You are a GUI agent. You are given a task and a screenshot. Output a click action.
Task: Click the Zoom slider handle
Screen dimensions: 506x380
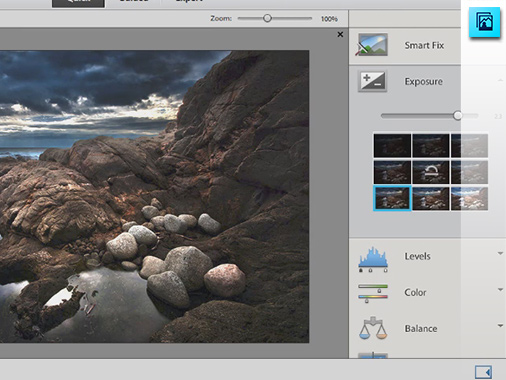(267, 18)
